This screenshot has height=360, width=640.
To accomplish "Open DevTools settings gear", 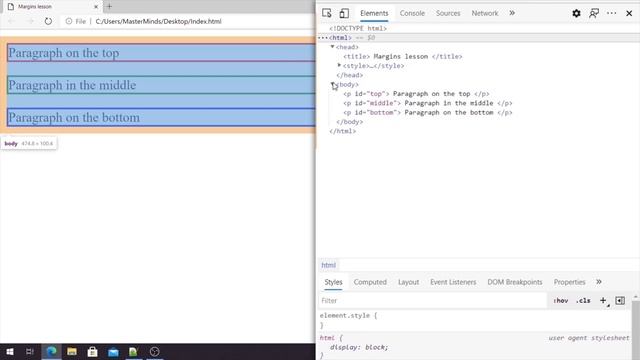I will click(x=576, y=13).
